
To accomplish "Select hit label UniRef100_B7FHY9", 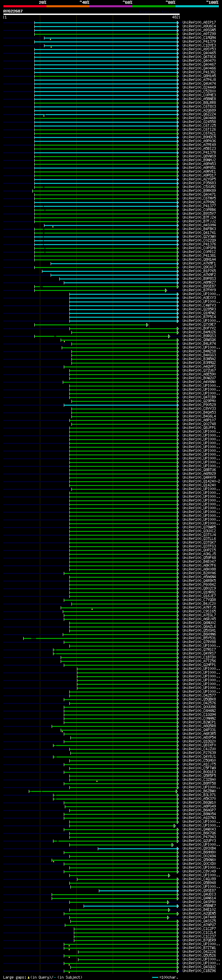I will coord(199,290).
